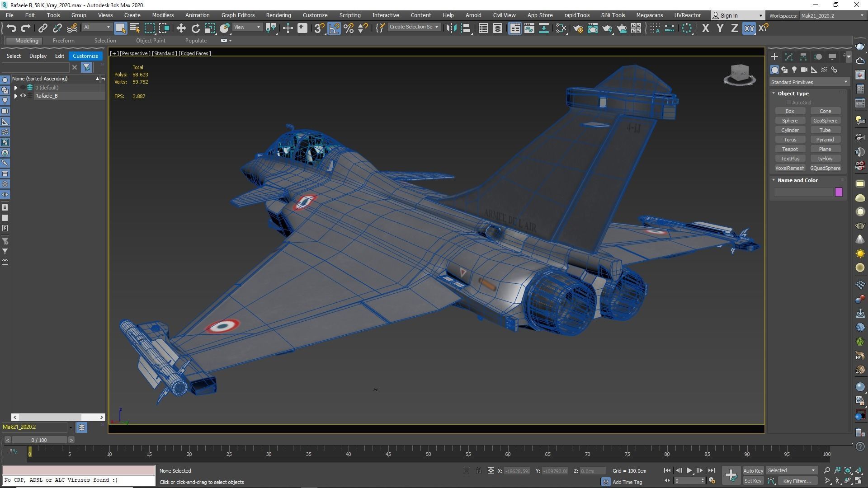Click the X coordinate field
This screenshot has height=488, width=868.
tap(517, 471)
